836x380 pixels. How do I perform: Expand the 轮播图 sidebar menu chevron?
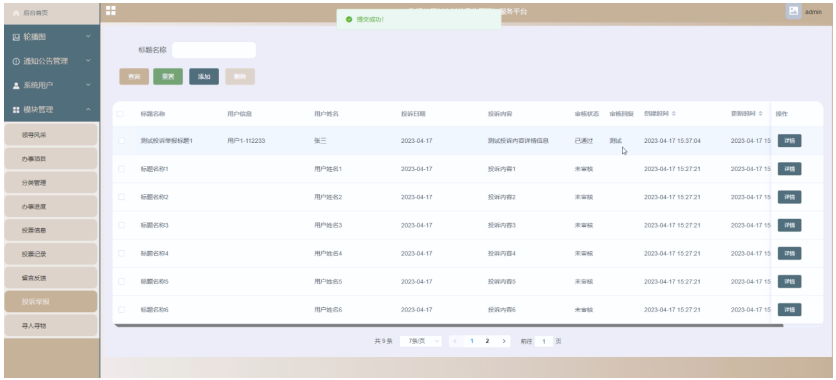[x=89, y=37]
